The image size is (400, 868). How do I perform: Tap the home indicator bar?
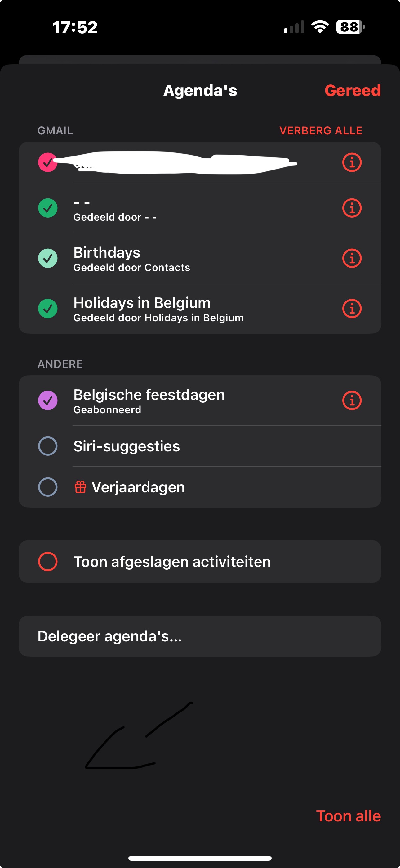coord(200,858)
